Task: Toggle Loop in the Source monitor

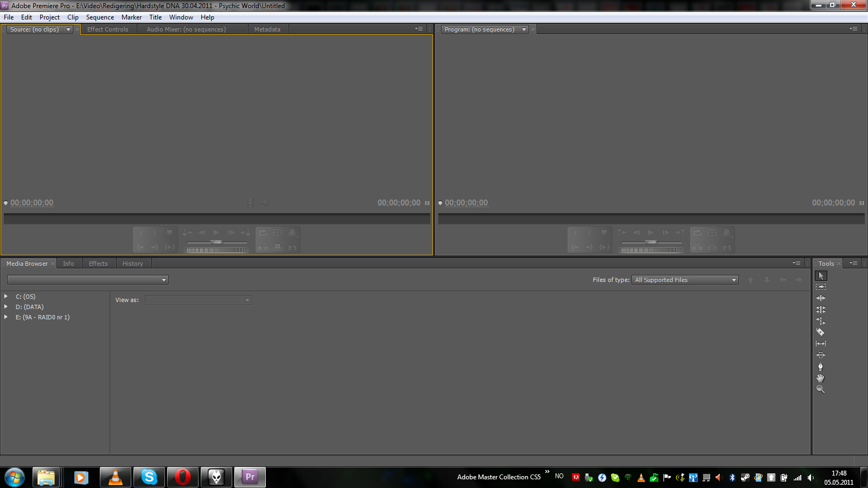Action: 263,233
